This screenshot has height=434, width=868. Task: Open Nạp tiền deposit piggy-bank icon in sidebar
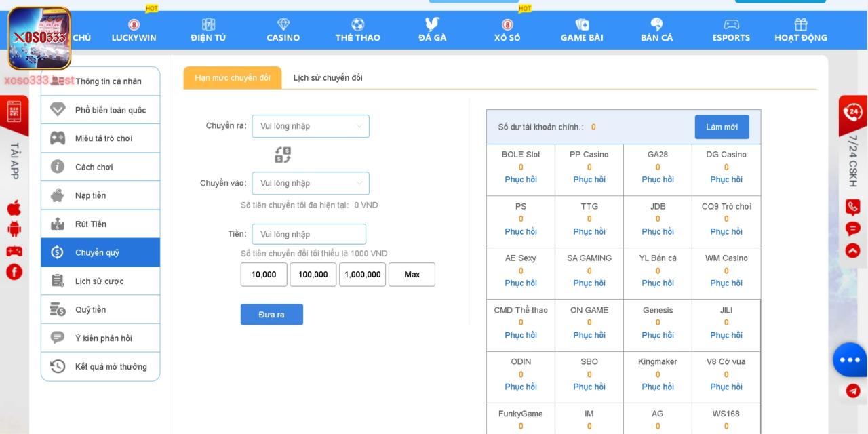[57, 195]
